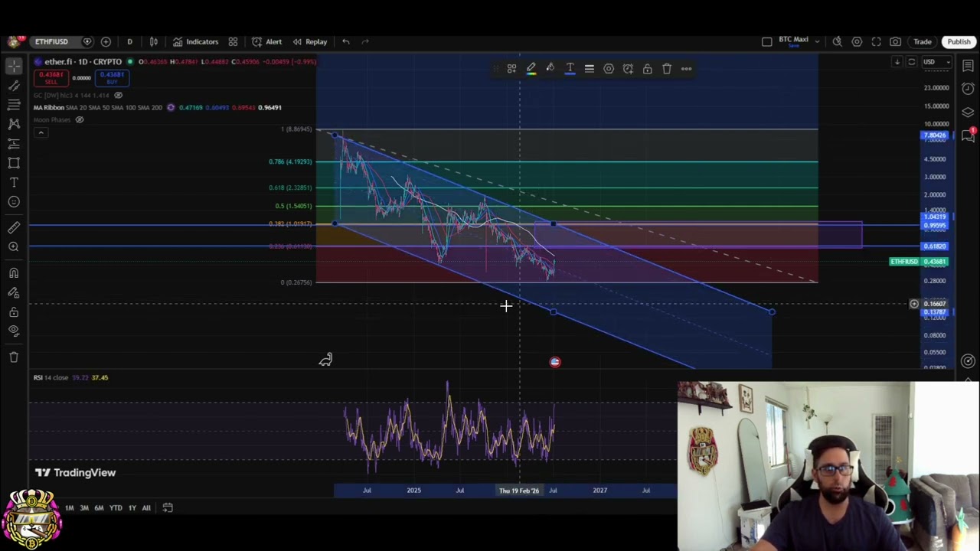Image resolution: width=980 pixels, height=551 pixels.
Task: Toggle magnet mode for drawings
Action: click(x=14, y=273)
